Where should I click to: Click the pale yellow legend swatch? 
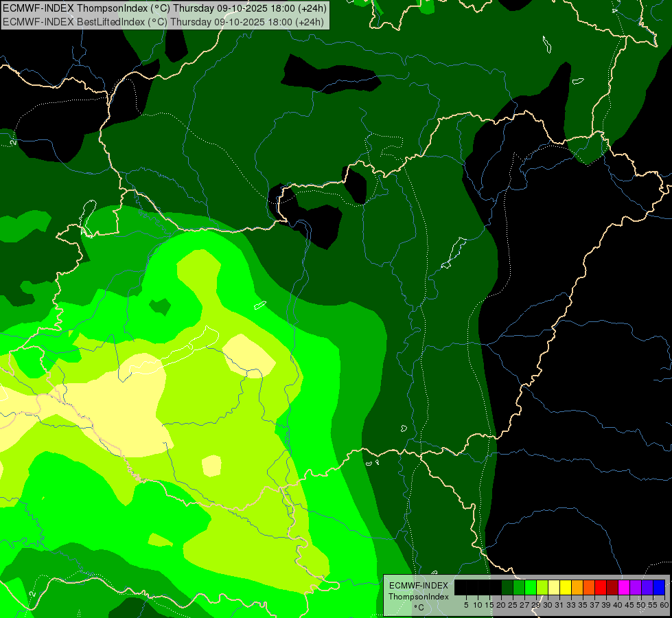(x=554, y=587)
